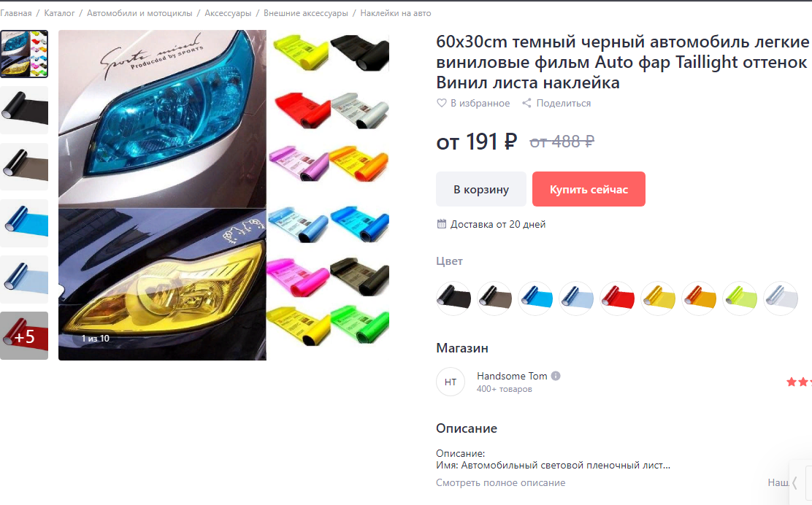This screenshot has height=505, width=812.
Task: Click the calendar icon by Доставка
Action: (x=441, y=224)
